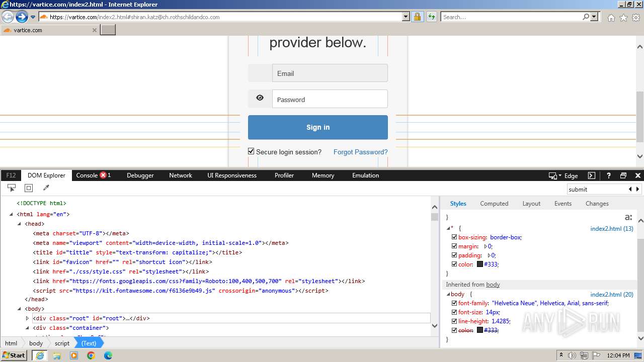Select the script breadcrumb item

point(62,343)
